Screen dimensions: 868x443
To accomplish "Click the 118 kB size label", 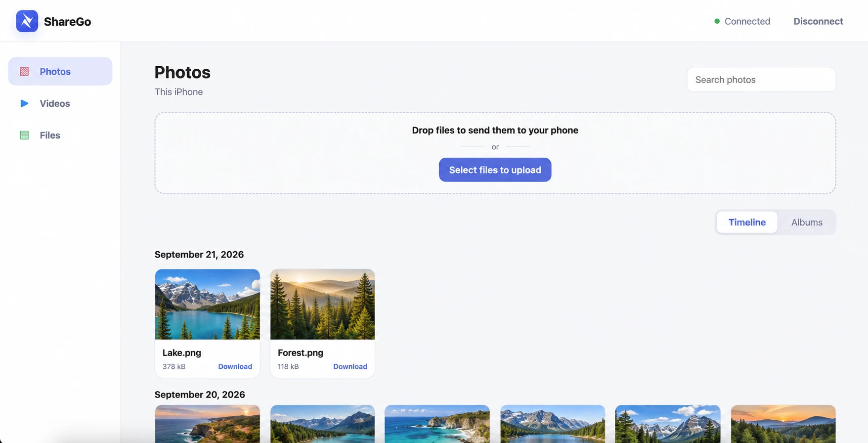I will (x=288, y=366).
